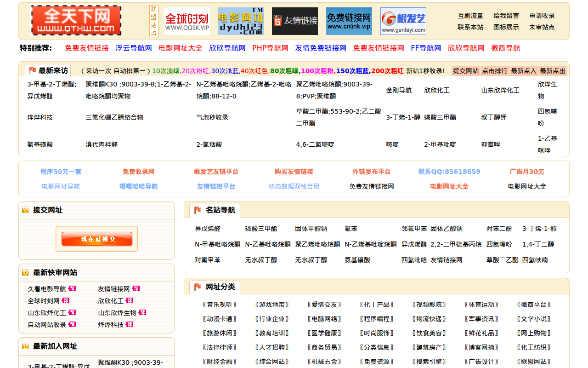Open the HTML5 友情链接 banner
The width and height of the screenshot is (588, 368).
(294, 21)
